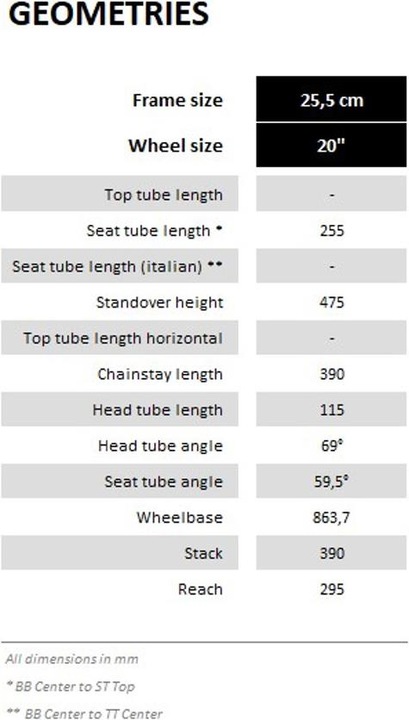The image size is (409, 720).
Task: Click the All dimensions in mm note
Action: [x=72, y=658]
